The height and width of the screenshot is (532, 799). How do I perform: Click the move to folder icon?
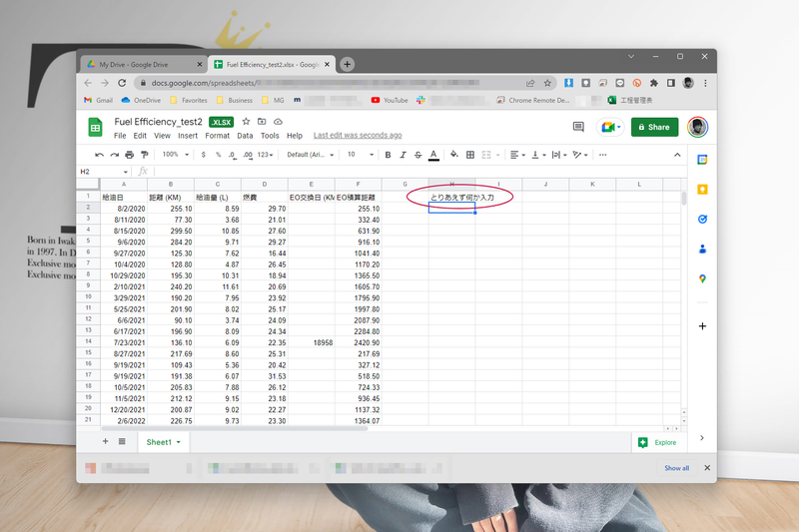pos(262,121)
